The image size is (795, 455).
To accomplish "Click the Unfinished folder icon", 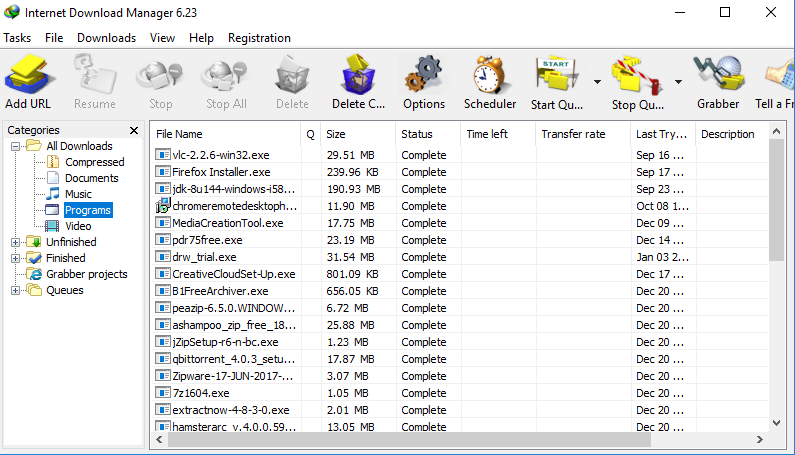I will [x=34, y=241].
